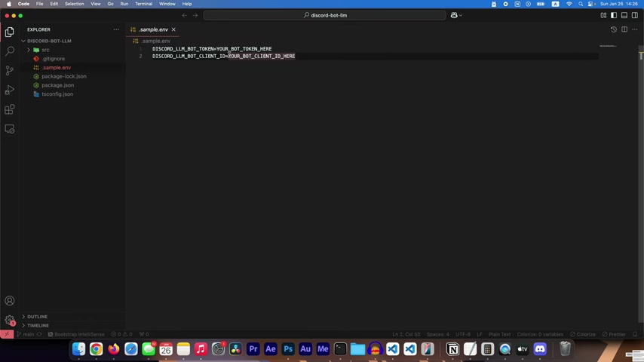This screenshot has height=362, width=644.
Task: Click the Prettier status item
Action: click(x=614, y=334)
